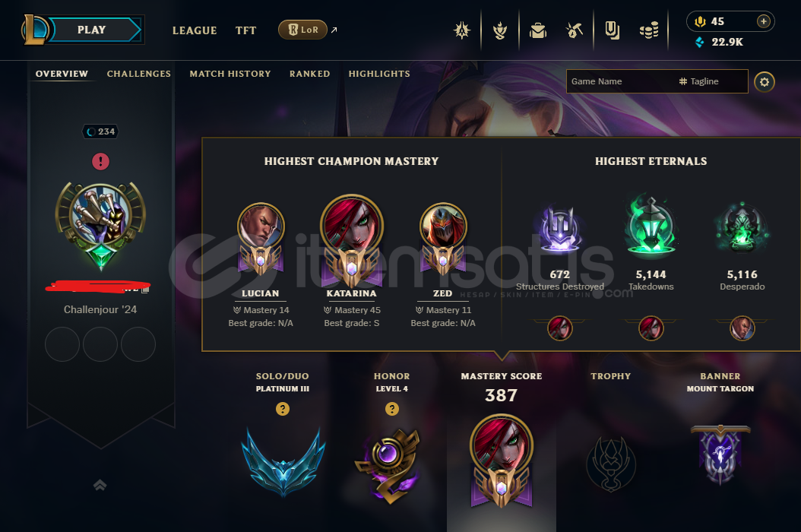Go to the Ranked tab
The image size is (801, 532).
(x=309, y=74)
